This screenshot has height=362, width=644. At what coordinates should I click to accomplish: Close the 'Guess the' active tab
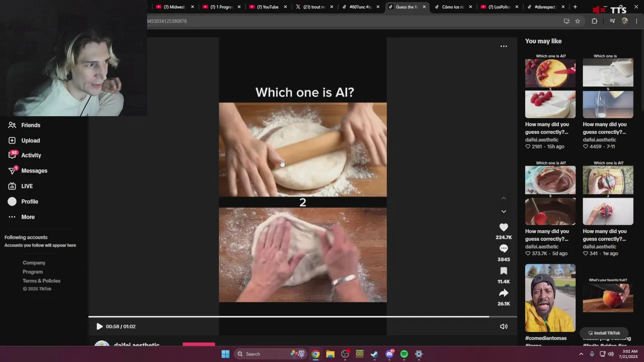point(424,7)
